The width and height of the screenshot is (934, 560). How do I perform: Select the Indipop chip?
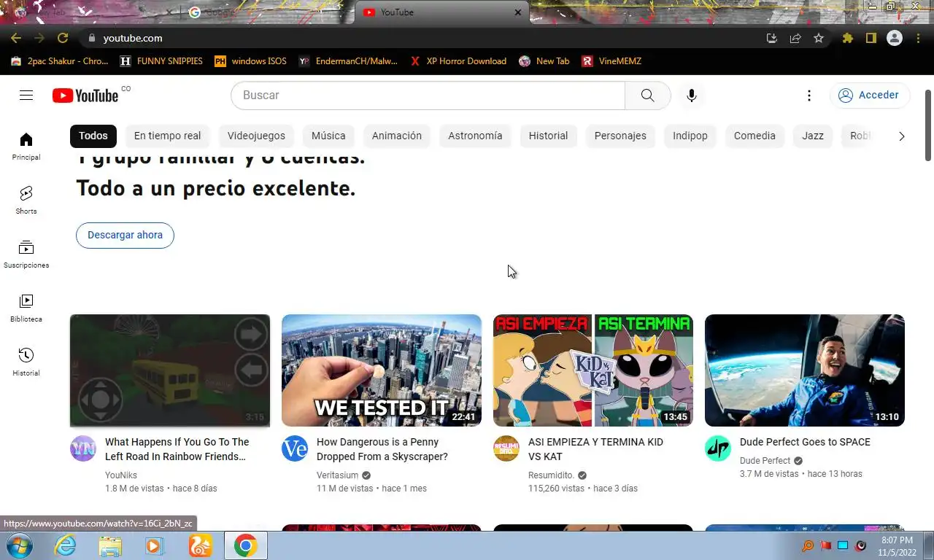tap(690, 136)
